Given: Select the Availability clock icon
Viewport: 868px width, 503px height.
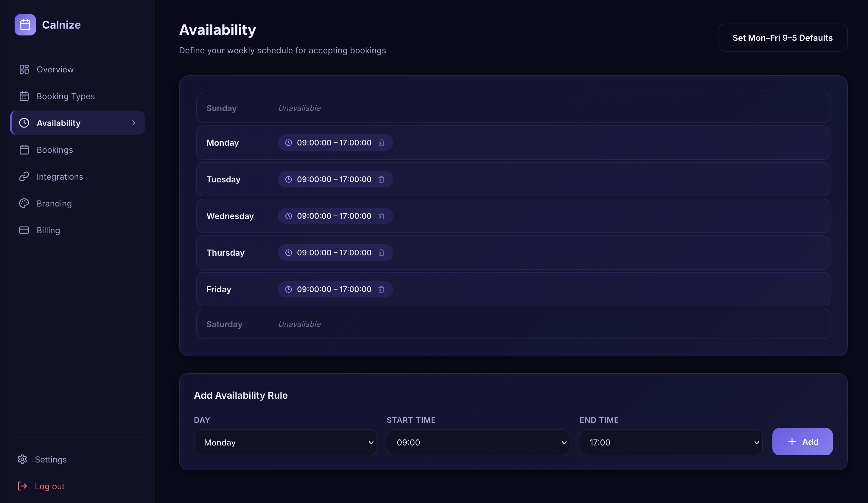Looking at the screenshot, I should pos(24,123).
